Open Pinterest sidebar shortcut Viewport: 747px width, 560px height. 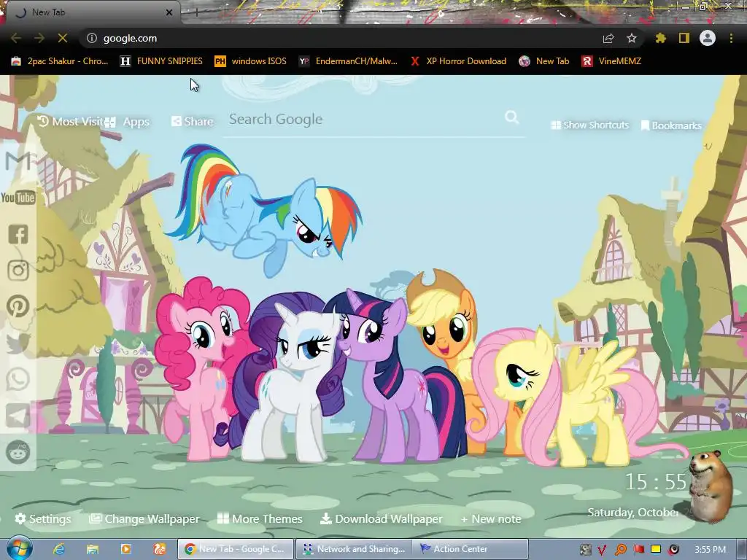tap(18, 306)
